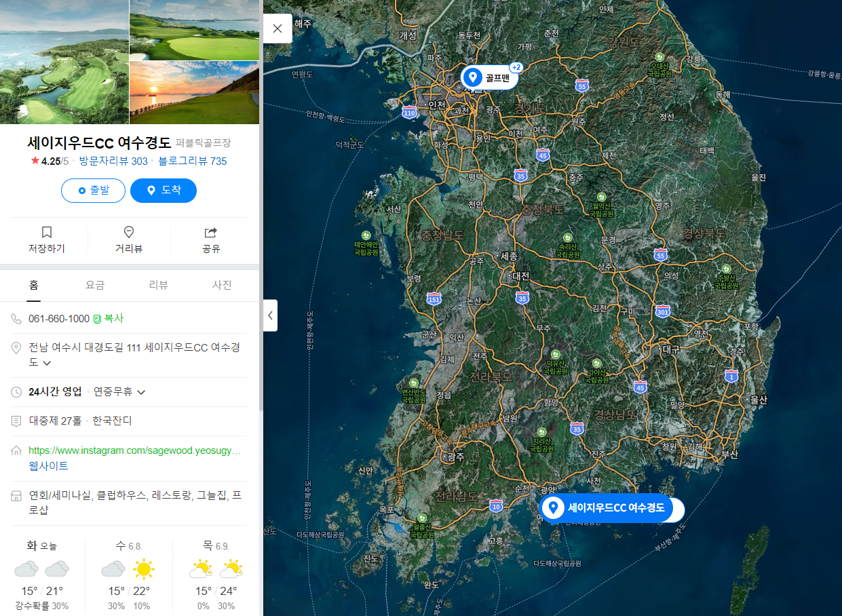Click the +2 badge on the 골프맨 marker
The width and height of the screenshot is (842, 616).
coord(516,67)
